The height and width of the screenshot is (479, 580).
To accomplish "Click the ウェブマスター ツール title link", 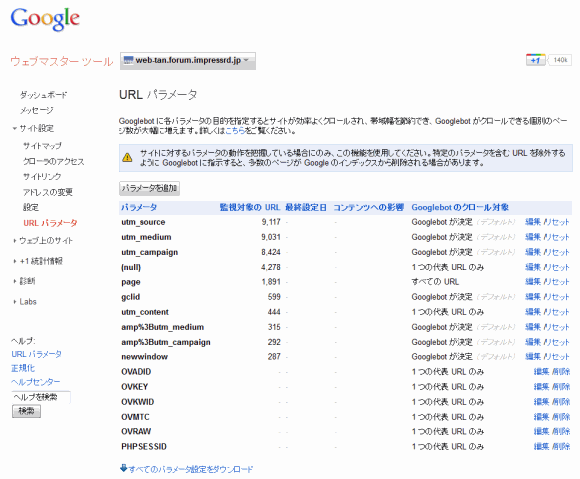I will (x=61, y=61).
